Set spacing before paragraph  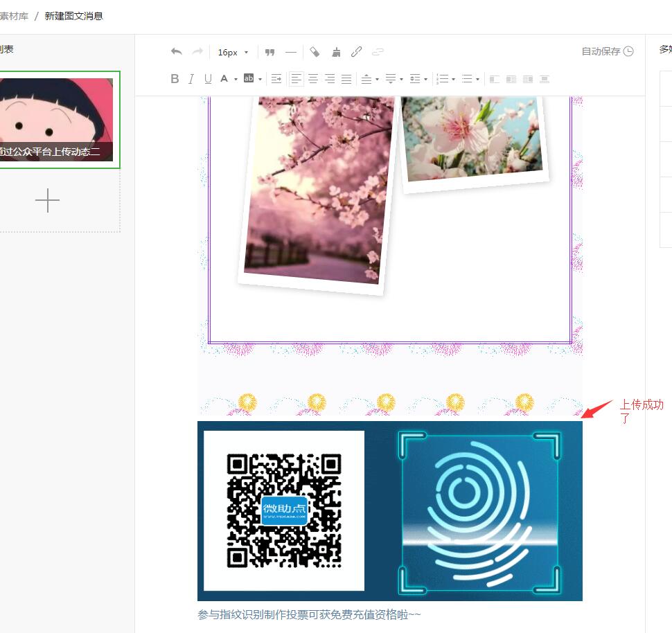(366, 79)
